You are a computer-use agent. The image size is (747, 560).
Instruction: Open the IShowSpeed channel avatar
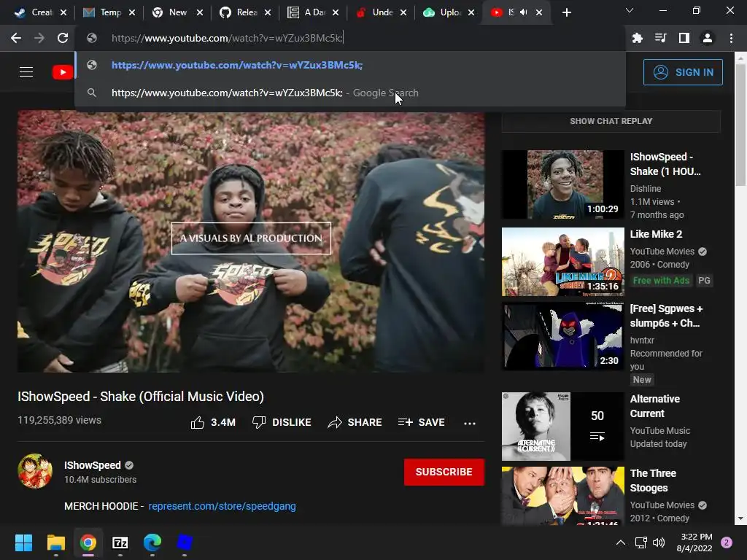(x=35, y=472)
